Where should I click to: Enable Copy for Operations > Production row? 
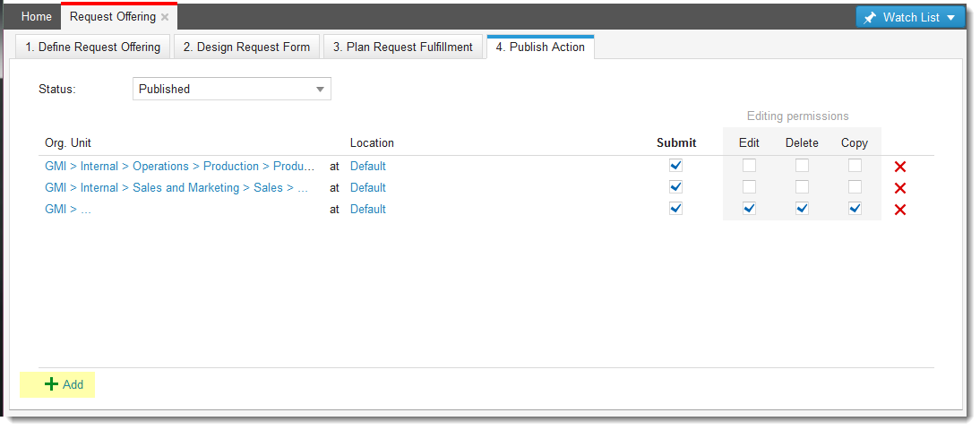(x=855, y=166)
